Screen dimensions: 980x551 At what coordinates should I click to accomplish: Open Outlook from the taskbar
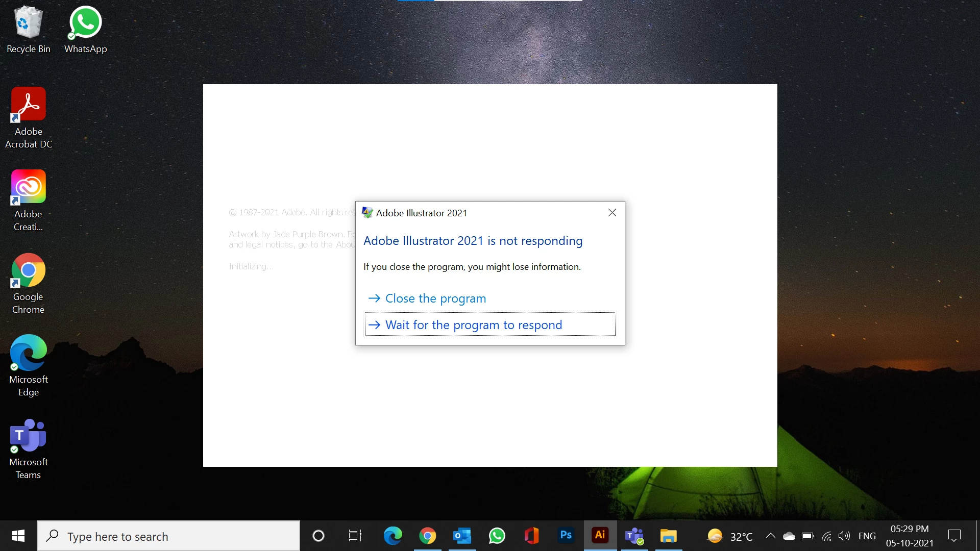[462, 536]
